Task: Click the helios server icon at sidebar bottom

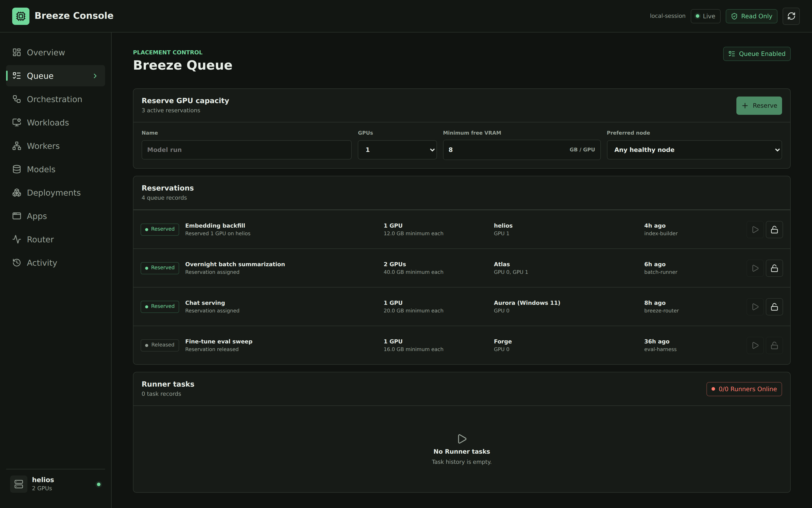Action: click(x=19, y=484)
